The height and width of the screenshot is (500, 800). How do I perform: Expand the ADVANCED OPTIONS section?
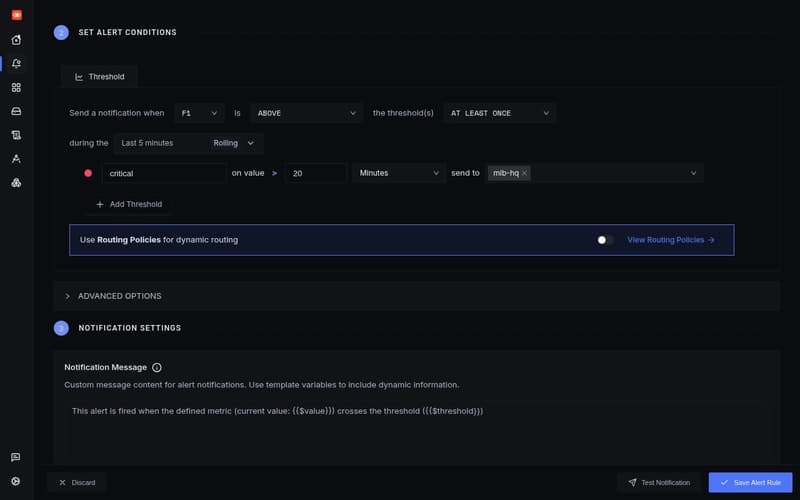[416, 296]
